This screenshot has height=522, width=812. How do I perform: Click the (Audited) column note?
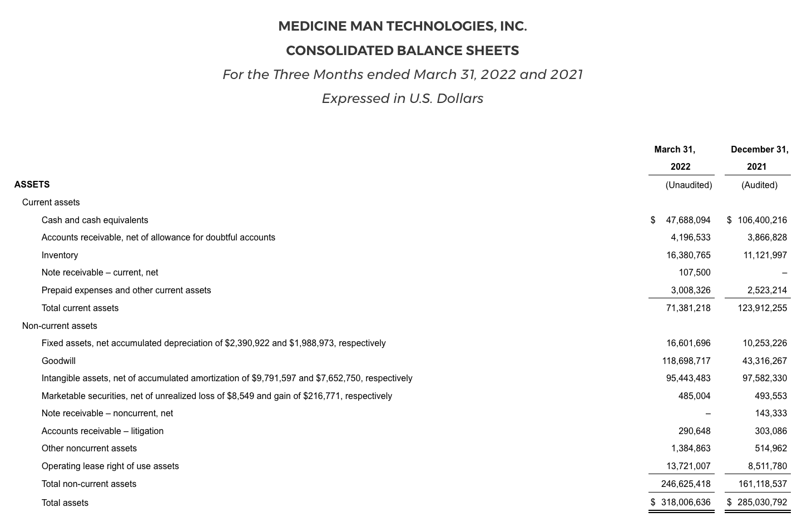click(x=759, y=185)
